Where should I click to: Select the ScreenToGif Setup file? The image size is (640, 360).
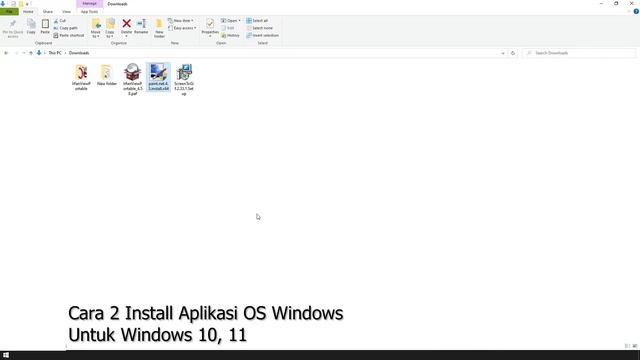(184, 80)
